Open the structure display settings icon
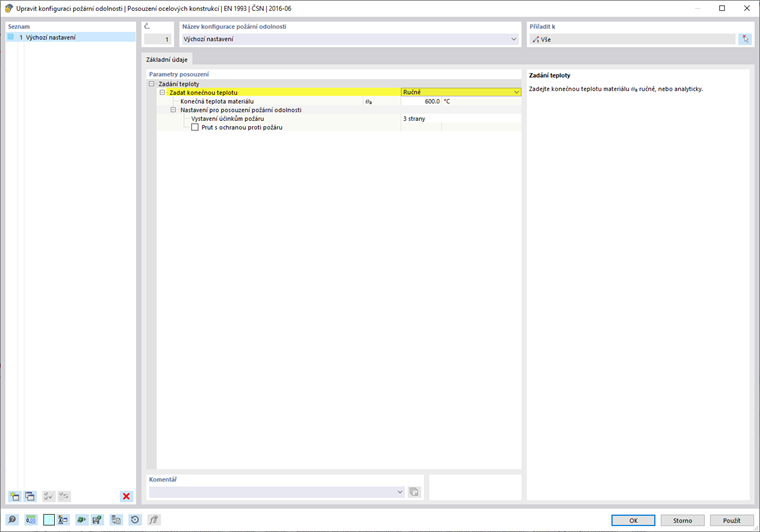This screenshot has height=532, width=760. 63,520
